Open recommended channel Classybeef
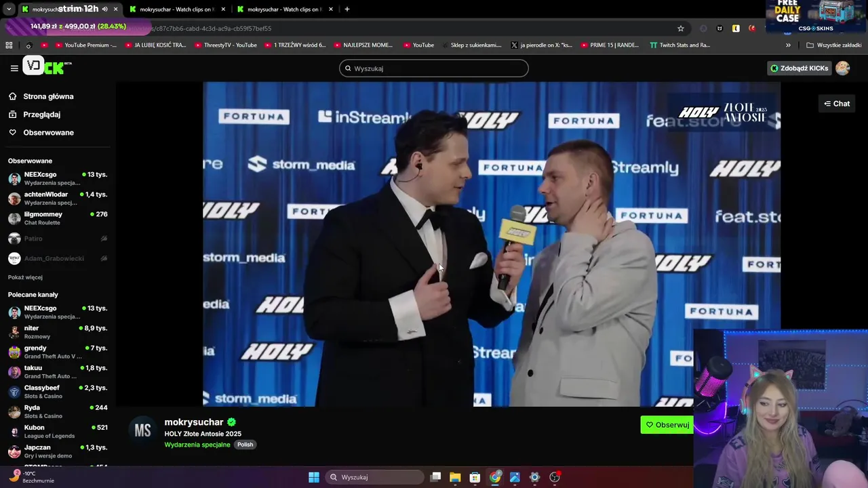The width and height of the screenshot is (868, 488). pyautogui.click(x=58, y=392)
